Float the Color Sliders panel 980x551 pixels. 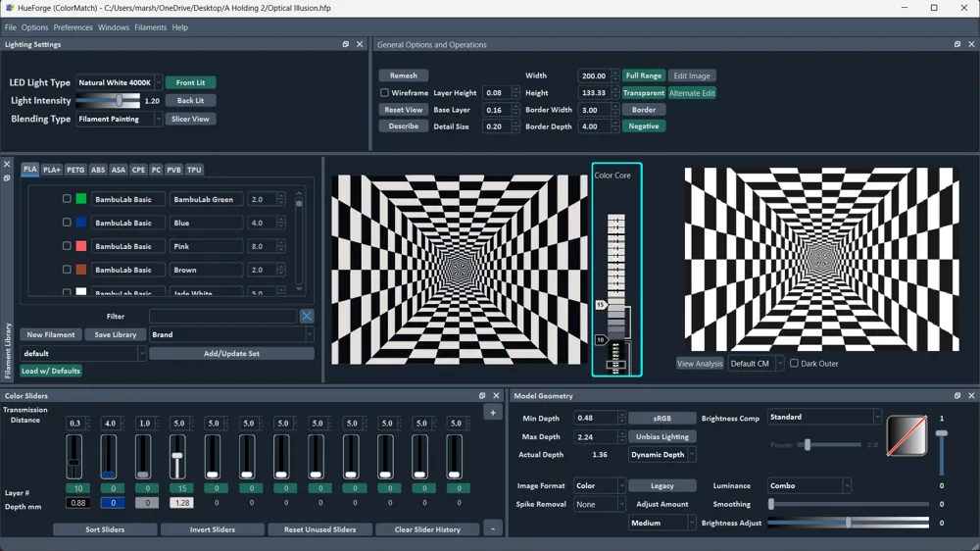click(x=482, y=396)
